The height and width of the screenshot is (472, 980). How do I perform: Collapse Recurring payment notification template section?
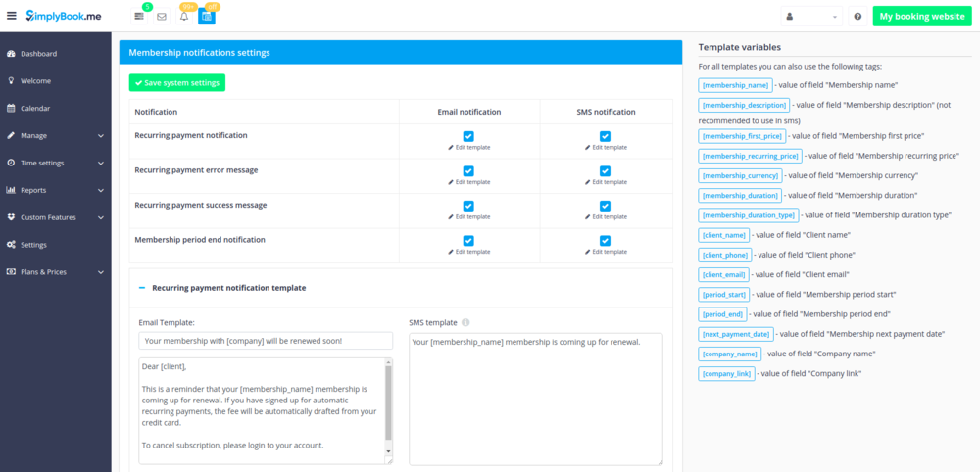click(142, 288)
